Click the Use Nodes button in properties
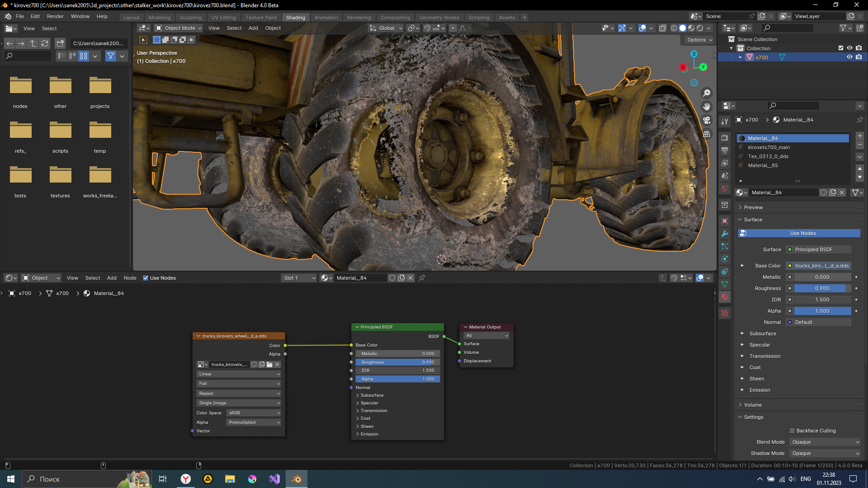868x488 pixels. (x=799, y=233)
